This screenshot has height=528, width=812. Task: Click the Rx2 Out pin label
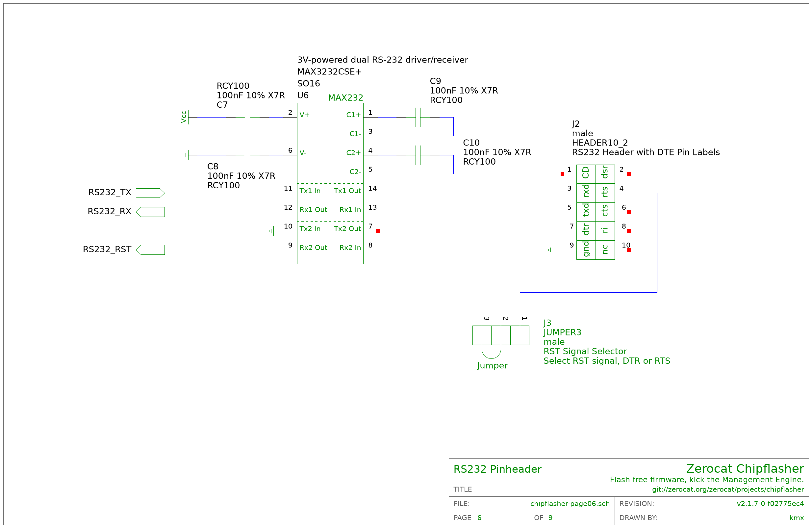click(x=313, y=248)
